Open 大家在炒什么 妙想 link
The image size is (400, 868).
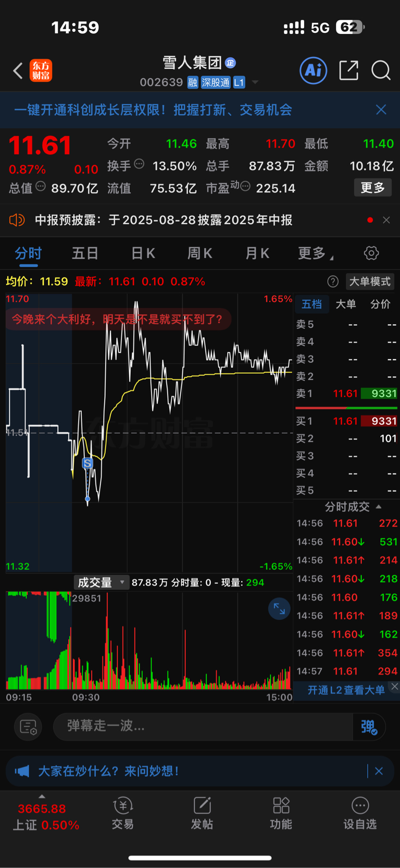tap(109, 771)
